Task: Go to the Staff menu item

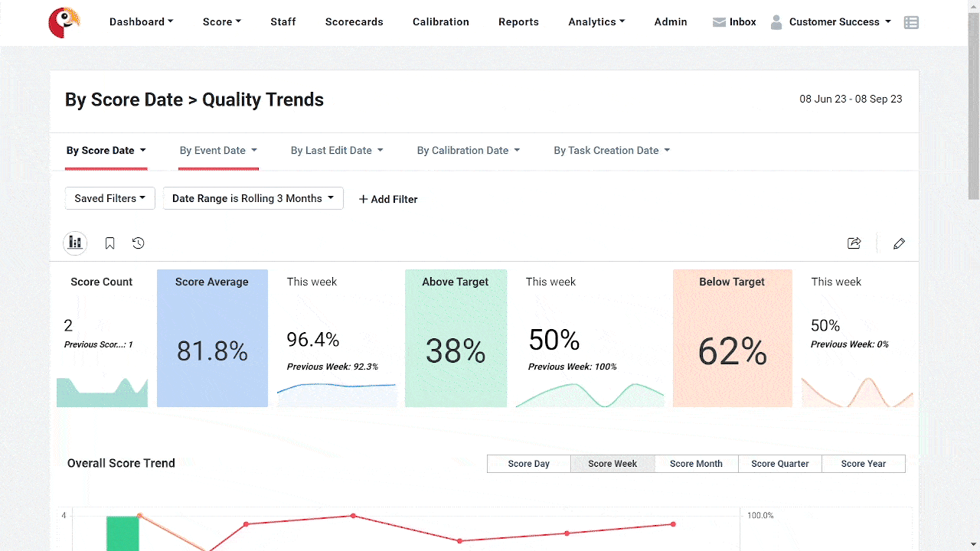Action: (283, 22)
